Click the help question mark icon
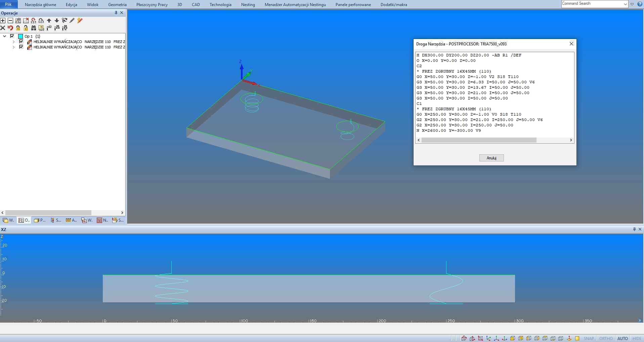The image size is (644, 342). [640, 4]
